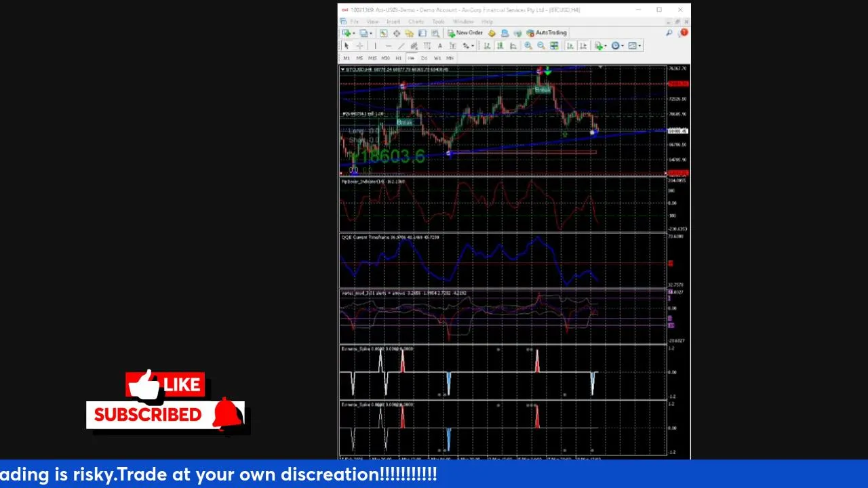Image resolution: width=868 pixels, height=488 pixels.
Task: Switch chart to candlestick mode
Action: click(x=500, y=45)
